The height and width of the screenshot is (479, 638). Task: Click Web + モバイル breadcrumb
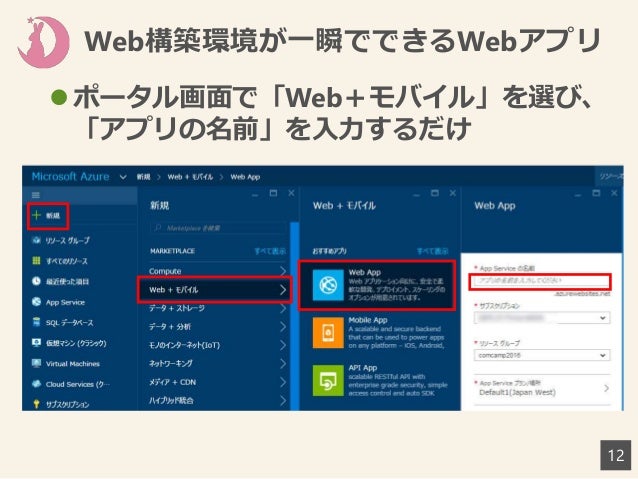coord(190,177)
